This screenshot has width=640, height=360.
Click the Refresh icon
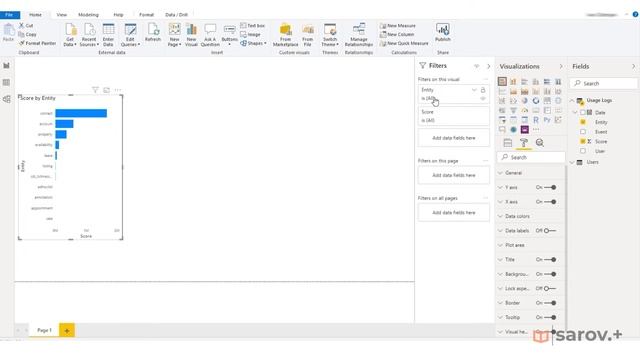(x=153, y=33)
